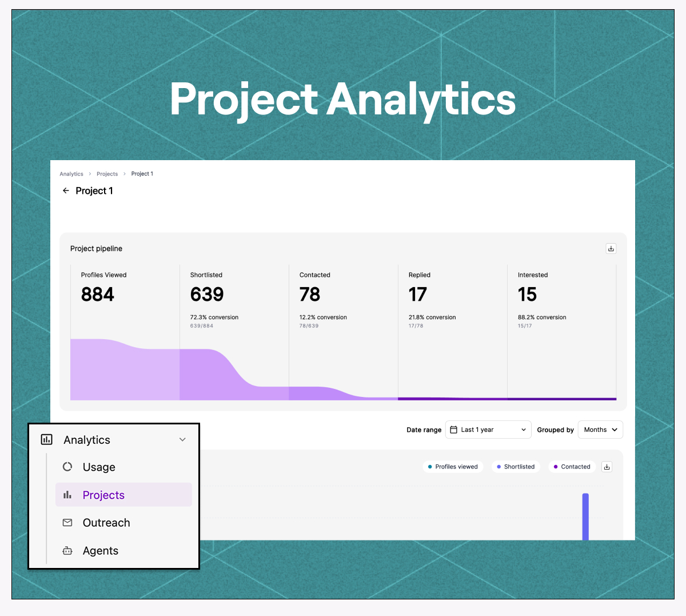Click the purple bar in the chart
Viewport: 686px width, 616px height.
pos(585,516)
